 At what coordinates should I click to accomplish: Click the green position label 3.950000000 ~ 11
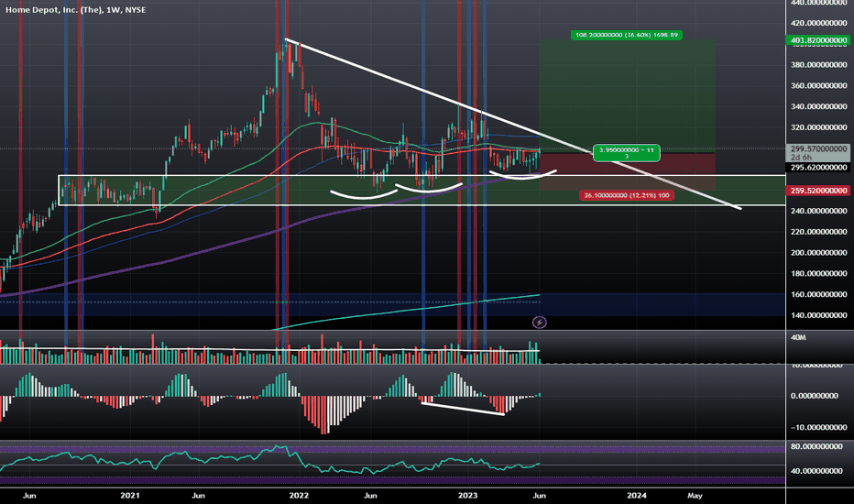coord(627,152)
